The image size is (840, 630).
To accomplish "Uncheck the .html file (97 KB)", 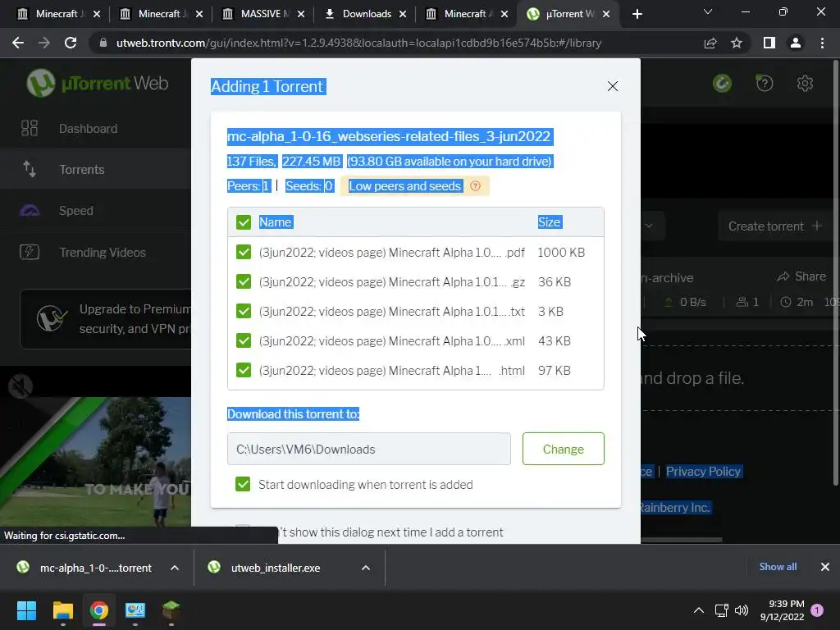I will click(x=243, y=370).
